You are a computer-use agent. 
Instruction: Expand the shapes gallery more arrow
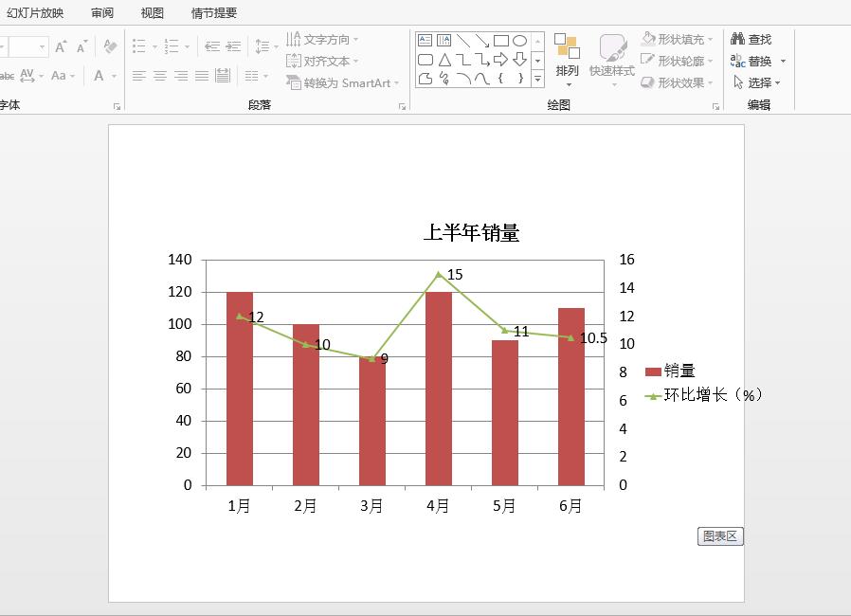(537, 80)
